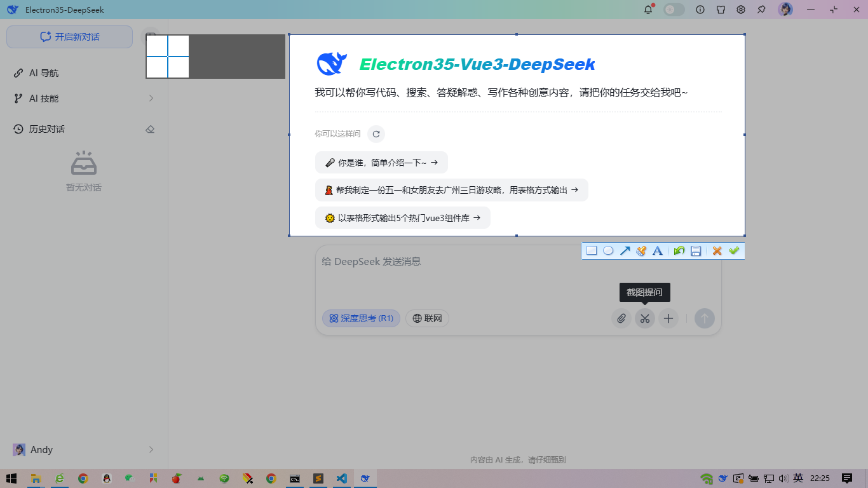The height and width of the screenshot is (488, 868).
Task: Click the 暂无对话 empty inbox icon
Action: coord(84,163)
